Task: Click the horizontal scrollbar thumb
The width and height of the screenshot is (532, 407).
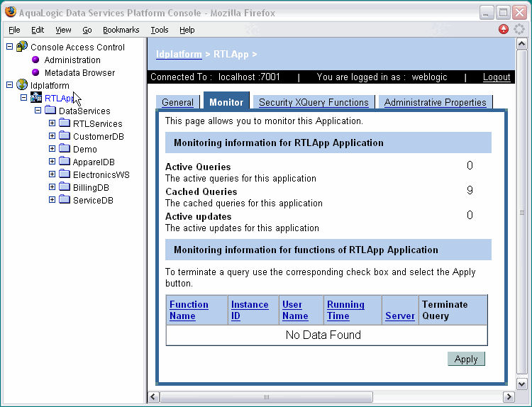Action: point(266,396)
